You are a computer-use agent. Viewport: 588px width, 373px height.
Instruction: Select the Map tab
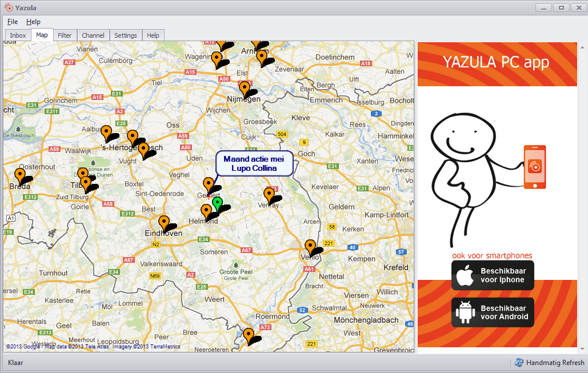point(42,35)
